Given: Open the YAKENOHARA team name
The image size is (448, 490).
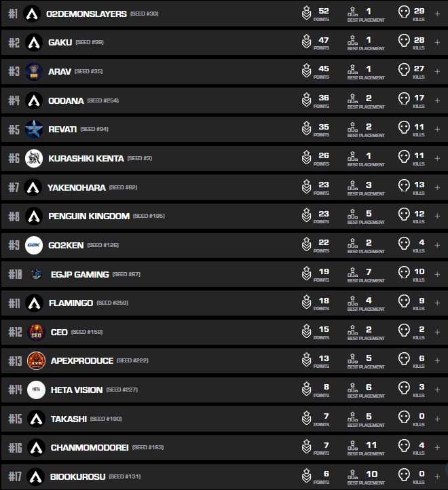Looking at the screenshot, I should [x=77, y=187].
